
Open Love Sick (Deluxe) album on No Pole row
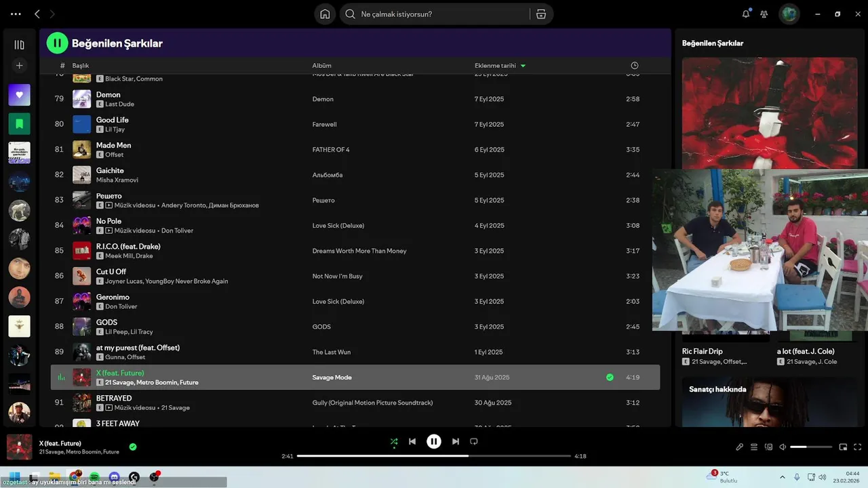pyautogui.click(x=338, y=226)
